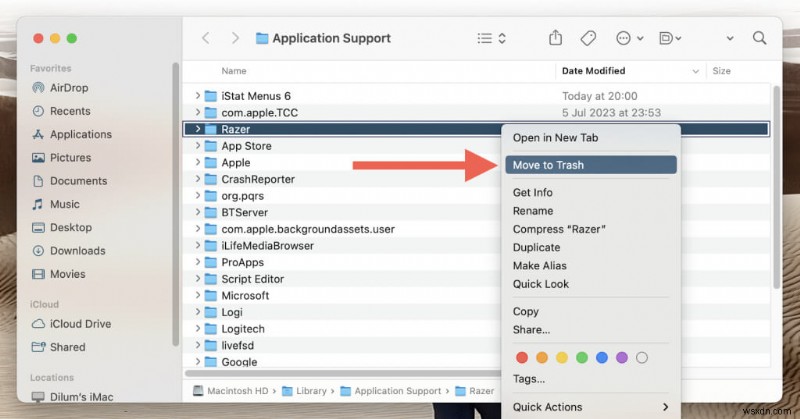The image size is (800, 419).
Task: Click the file list vertical scrollbar
Action: point(777,188)
